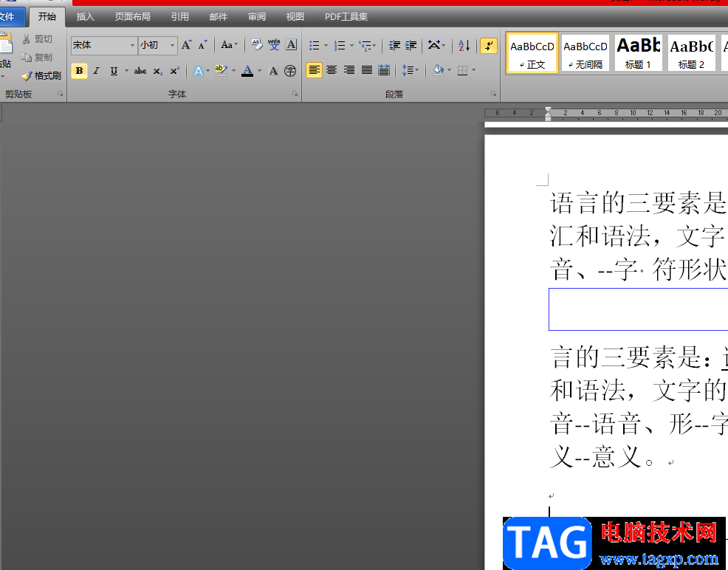The width and height of the screenshot is (728, 570).
Task: Switch to the References (引用) tab
Action: 179,17
